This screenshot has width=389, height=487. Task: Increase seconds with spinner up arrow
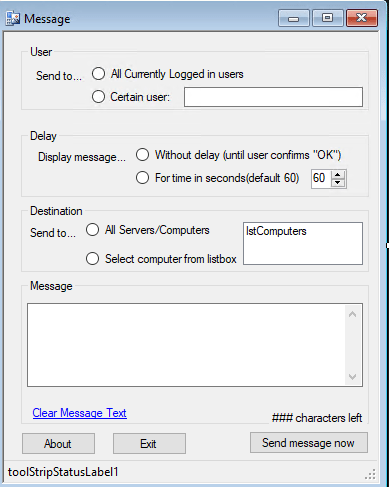point(338,174)
